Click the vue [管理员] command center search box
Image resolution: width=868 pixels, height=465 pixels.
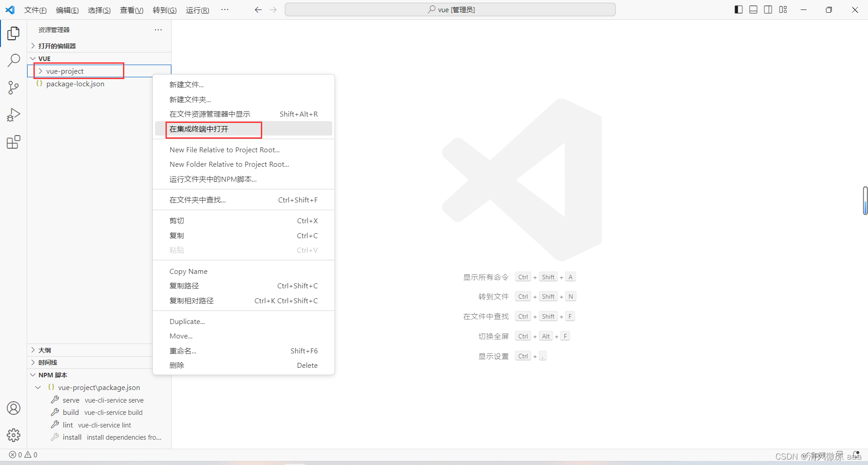(x=450, y=9)
